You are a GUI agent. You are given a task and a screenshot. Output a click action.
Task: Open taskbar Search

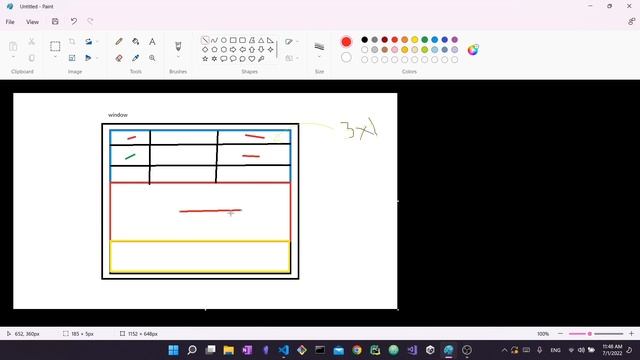[x=192, y=350]
